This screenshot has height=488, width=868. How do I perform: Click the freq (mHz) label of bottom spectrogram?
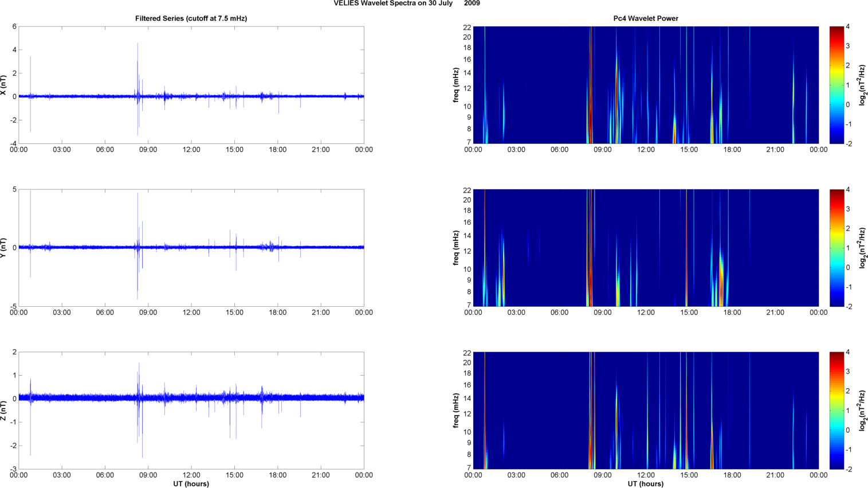(456, 411)
